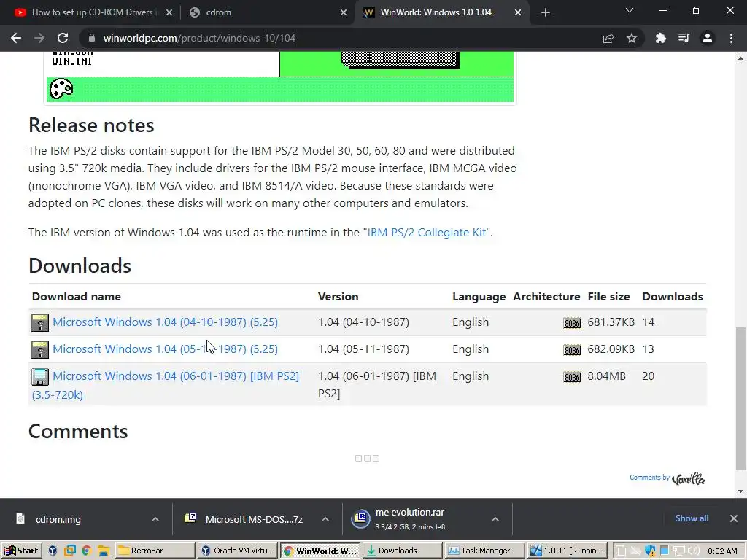Click the paint palette icon in screenshot
The image size is (747, 560).
coord(61,88)
